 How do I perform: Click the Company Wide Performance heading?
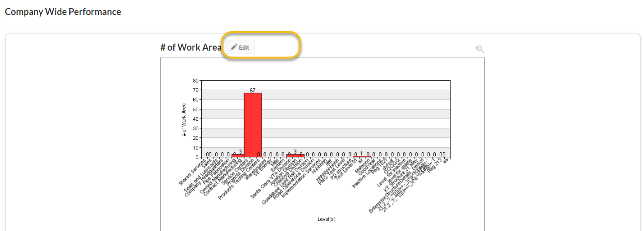[x=63, y=12]
